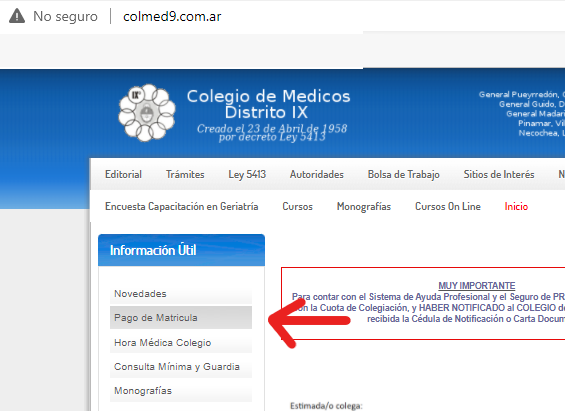Open the Trámites menu item
The height and width of the screenshot is (411, 565).
(x=185, y=174)
